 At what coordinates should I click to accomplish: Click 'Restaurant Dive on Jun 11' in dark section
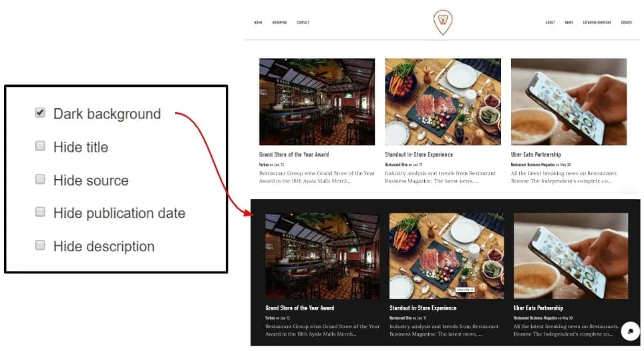pyautogui.click(x=408, y=318)
